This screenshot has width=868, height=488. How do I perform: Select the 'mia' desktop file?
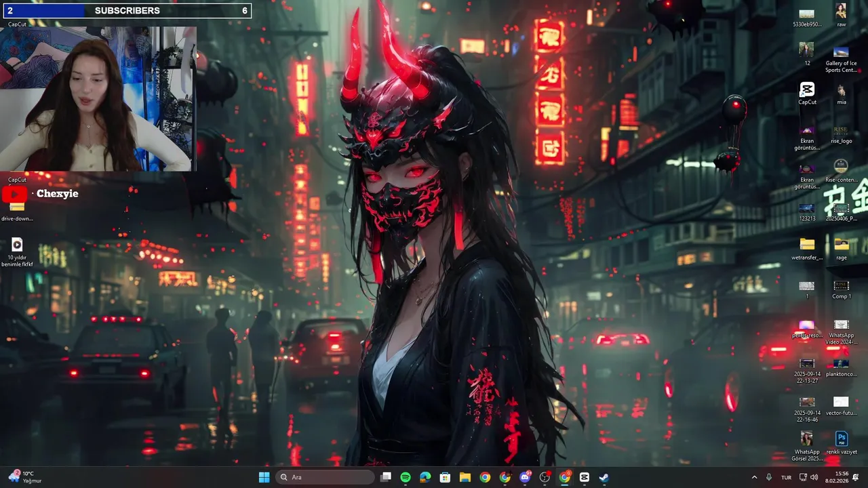(841, 94)
